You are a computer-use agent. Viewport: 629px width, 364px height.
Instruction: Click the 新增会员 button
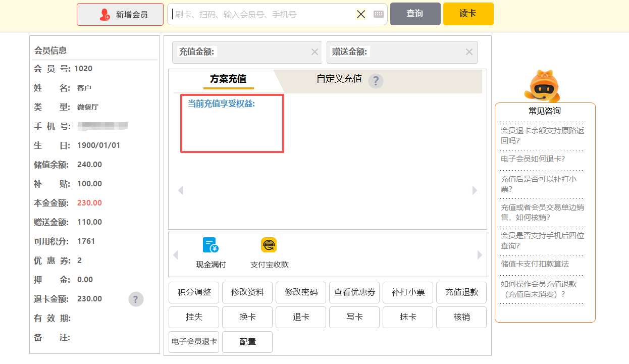tap(120, 14)
